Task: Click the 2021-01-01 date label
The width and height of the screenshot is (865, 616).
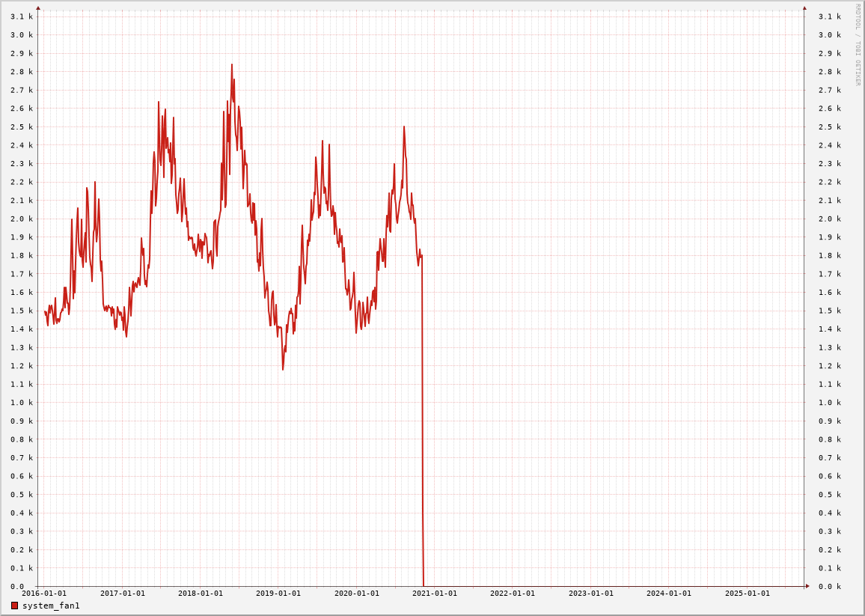Action: [x=435, y=594]
